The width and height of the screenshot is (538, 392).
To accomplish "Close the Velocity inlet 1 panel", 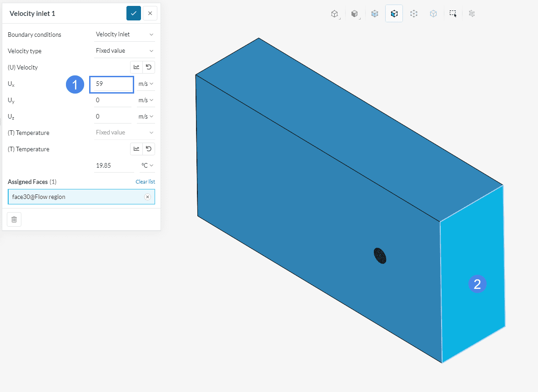I will pyautogui.click(x=150, y=13).
